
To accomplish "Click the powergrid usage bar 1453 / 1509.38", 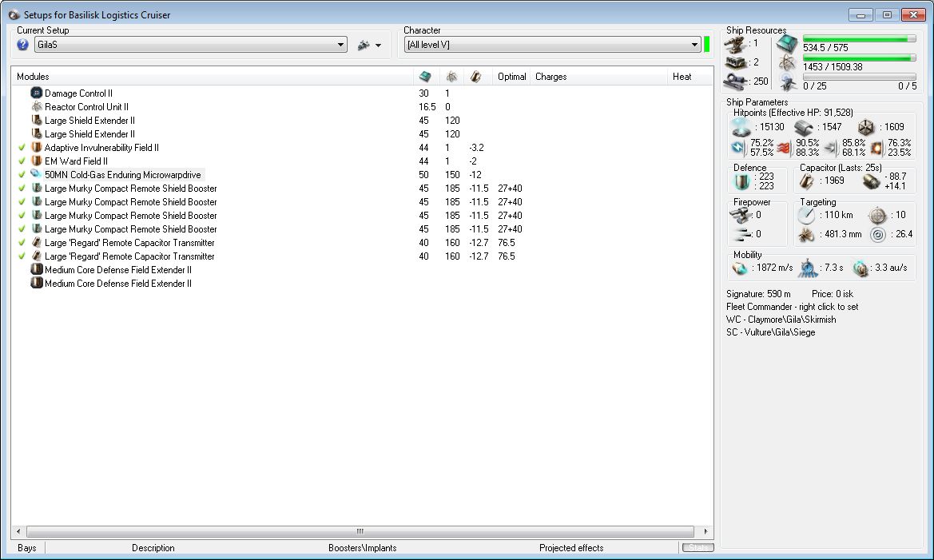I will (859, 58).
